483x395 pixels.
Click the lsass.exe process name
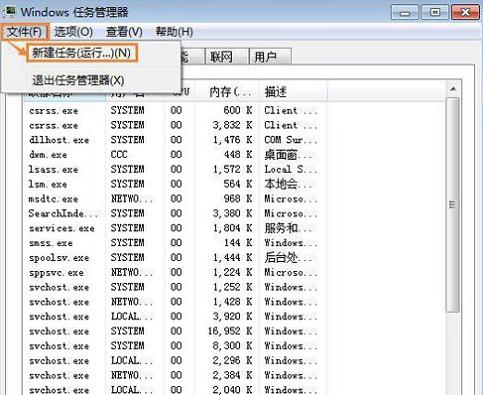(x=53, y=169)
